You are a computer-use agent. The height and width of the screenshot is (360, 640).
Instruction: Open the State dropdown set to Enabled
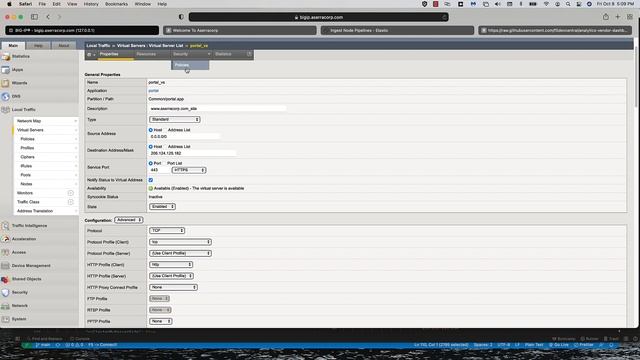click(x=162, y=207)
